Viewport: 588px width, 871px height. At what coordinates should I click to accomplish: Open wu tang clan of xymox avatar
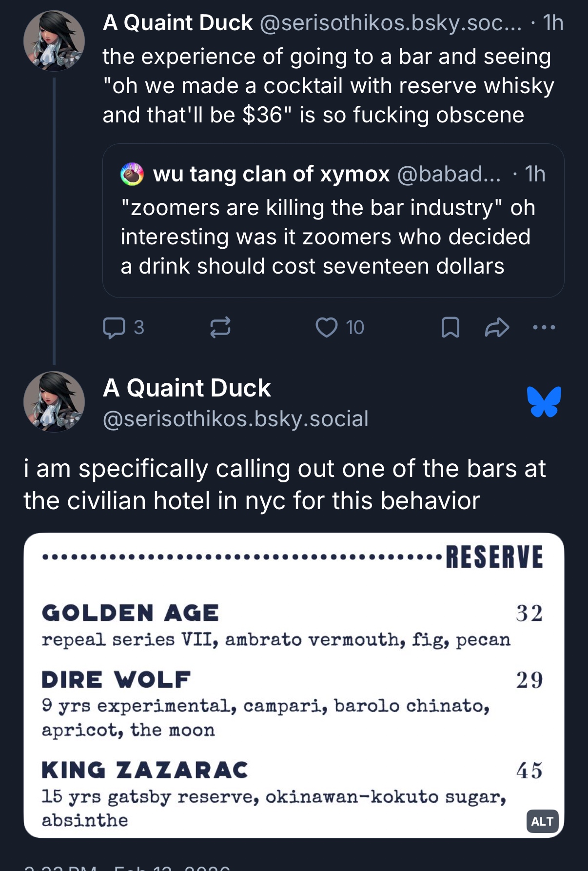click(132, 174)
